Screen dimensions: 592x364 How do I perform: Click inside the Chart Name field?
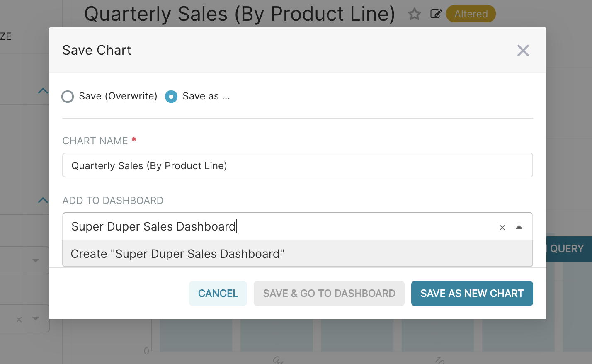(x=297, y=165)
